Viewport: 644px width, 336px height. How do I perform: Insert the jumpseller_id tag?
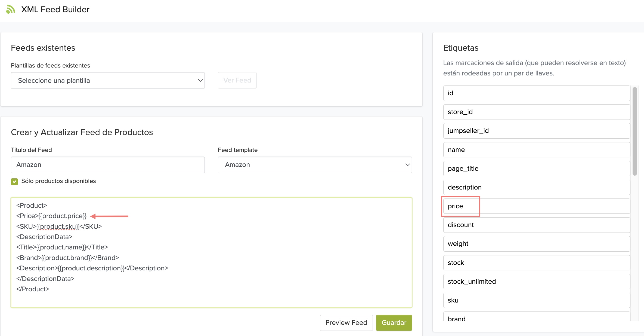536,131
